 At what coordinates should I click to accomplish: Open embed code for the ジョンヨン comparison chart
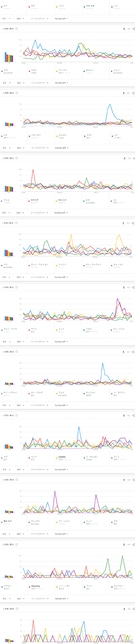coord(129,158)
